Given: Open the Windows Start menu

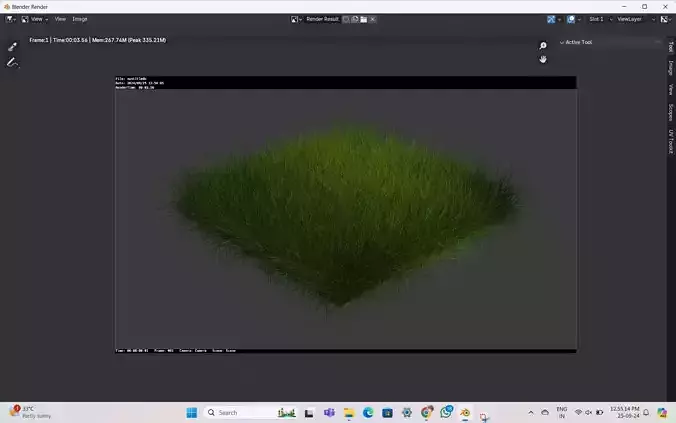Looking at the screenshot, I should click(192, 413).
